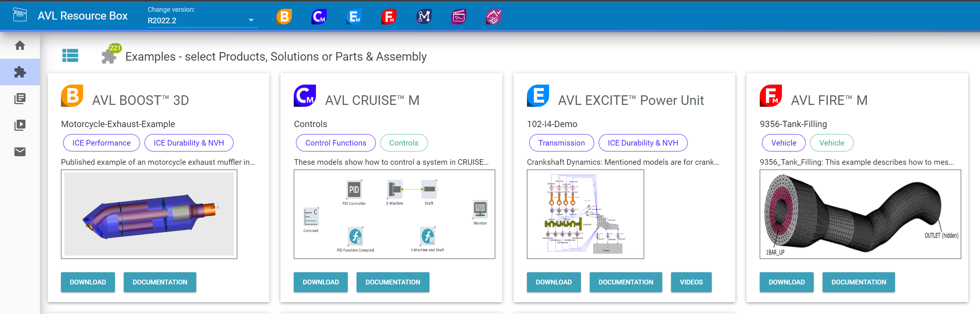Download the 102-I4-Demo example

click(x=554, y=282)
